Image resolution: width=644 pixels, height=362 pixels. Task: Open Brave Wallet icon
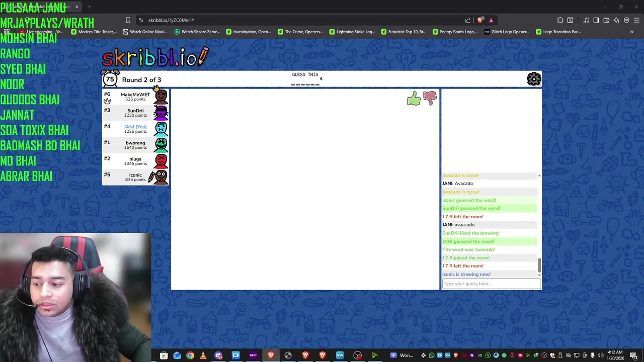(606, 20)
